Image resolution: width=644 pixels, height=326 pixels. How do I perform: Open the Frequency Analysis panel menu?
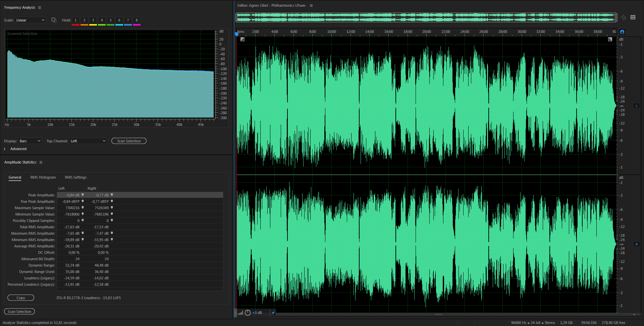40,7
